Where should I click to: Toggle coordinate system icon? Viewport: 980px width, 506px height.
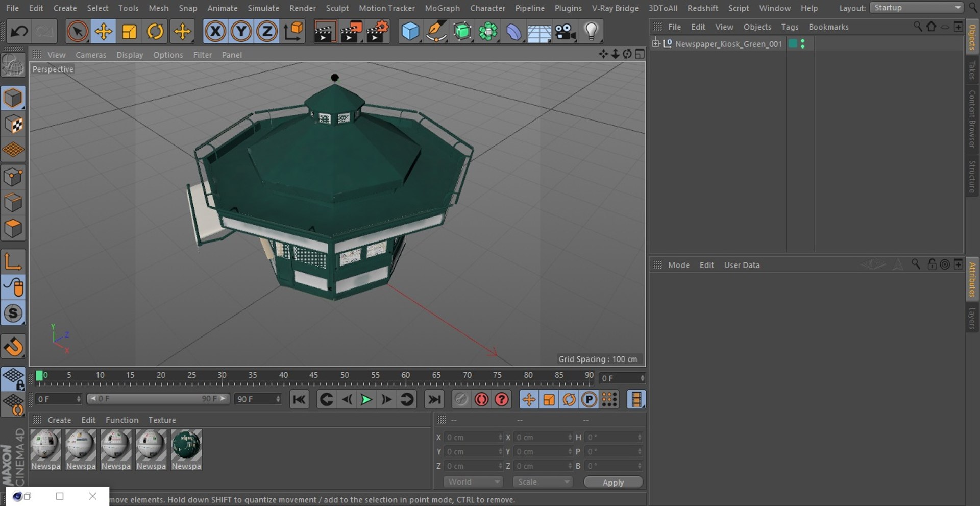[x=294, y=32]
